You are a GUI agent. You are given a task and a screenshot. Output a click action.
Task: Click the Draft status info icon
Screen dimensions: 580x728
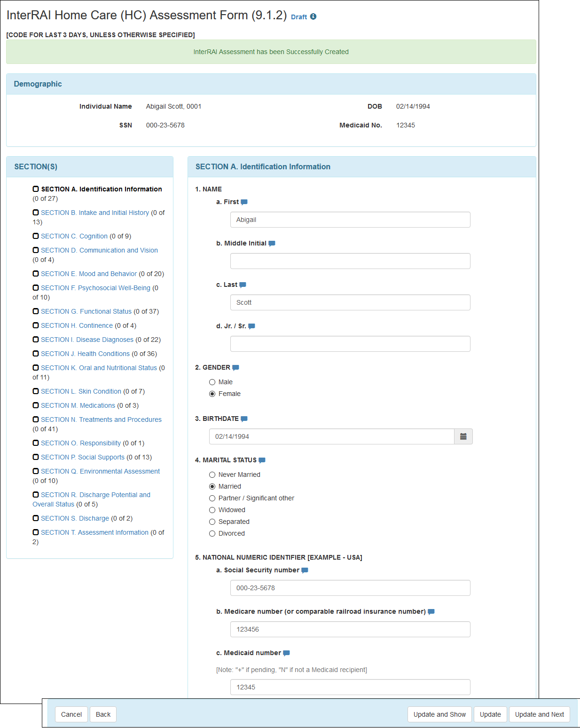coord(313,16)
